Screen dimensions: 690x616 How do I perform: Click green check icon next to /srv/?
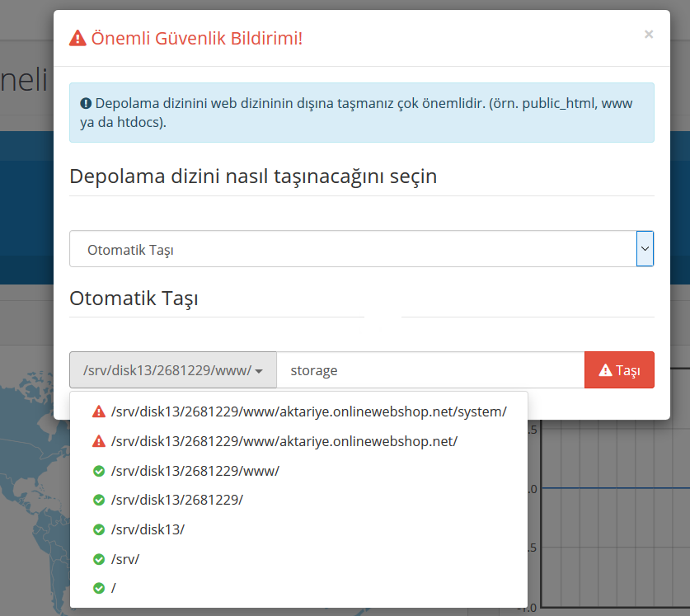coord(99,559)
